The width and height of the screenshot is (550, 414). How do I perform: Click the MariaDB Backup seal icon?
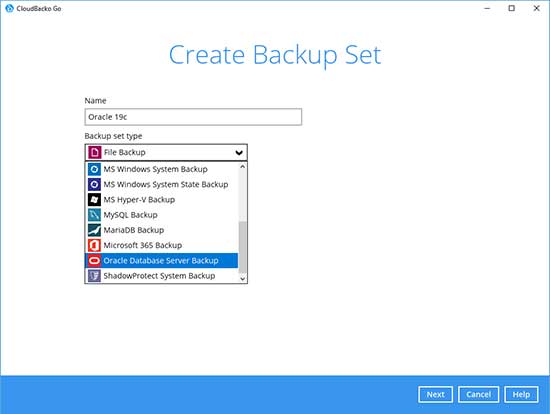tap(94, 230)
